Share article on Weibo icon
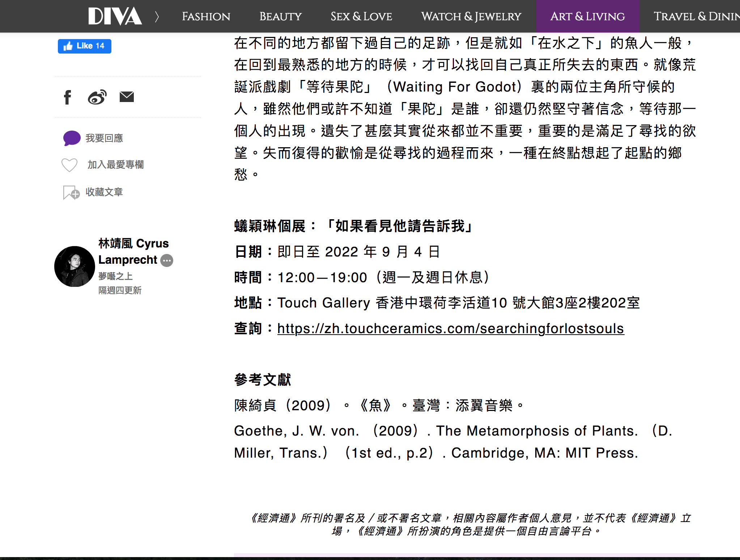 click(97, 97)
